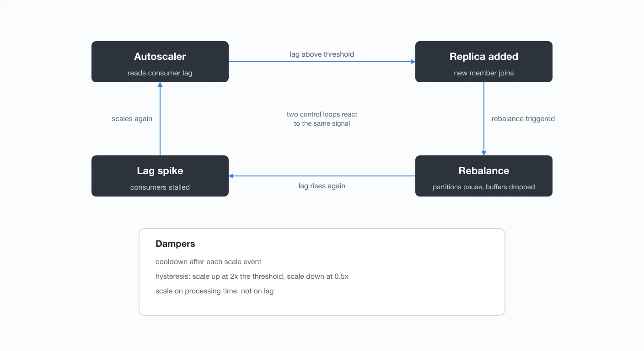Click the 'lag rises again' edge label
The width and height of the screenshot is (644, 351).
pyautogui.click(x=322, y=186)
